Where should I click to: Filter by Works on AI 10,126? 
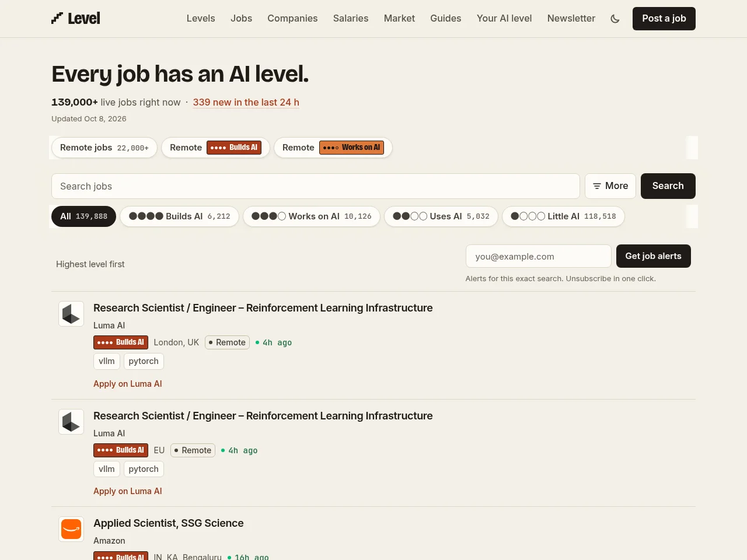click(x=312, y=216)
